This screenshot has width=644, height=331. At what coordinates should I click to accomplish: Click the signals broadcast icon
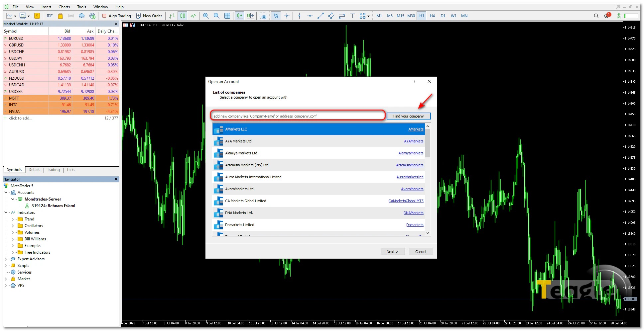tap(71, 16)
